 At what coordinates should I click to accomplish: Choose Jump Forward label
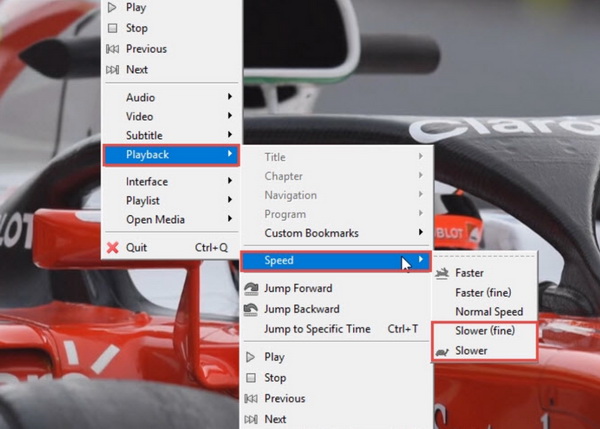(x=298, y=288)
